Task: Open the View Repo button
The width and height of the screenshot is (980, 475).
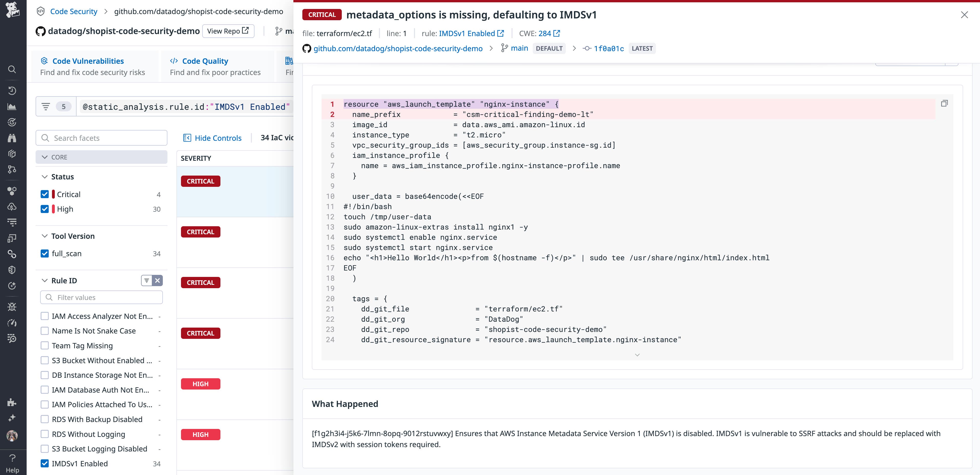Action: tap(228, 31)
